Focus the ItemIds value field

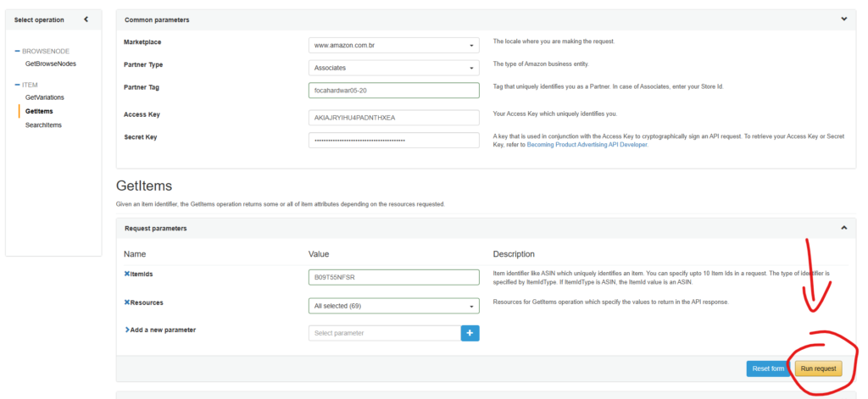coord(393,277)
